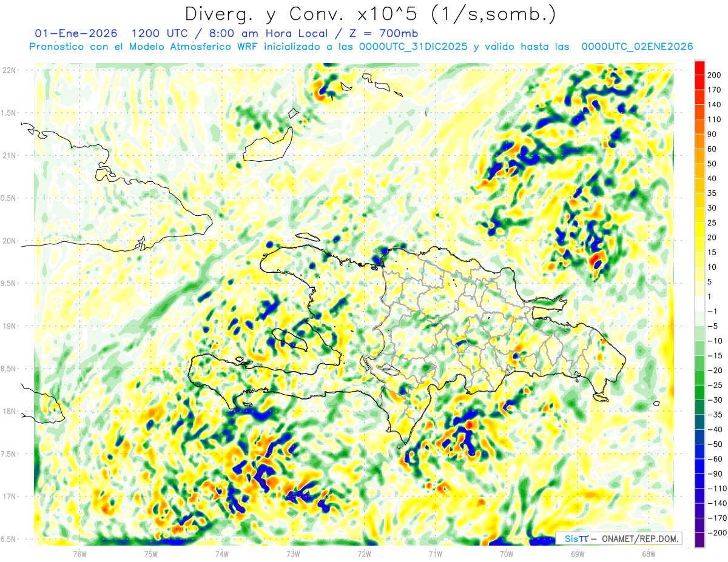Click the valid-until time "0000UTC_02ENE2026"
This screenshot has width=728, height=562.
[637, 47]
